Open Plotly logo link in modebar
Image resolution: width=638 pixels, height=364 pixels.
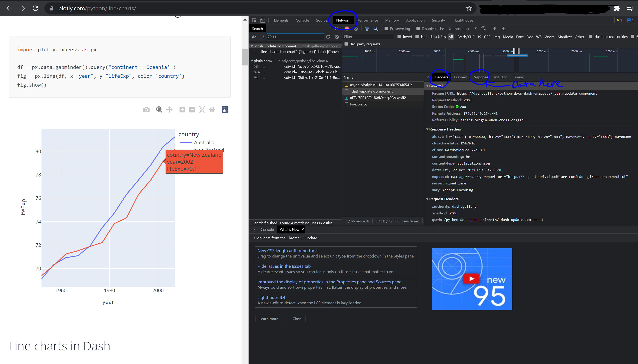(x=225, y=110)
